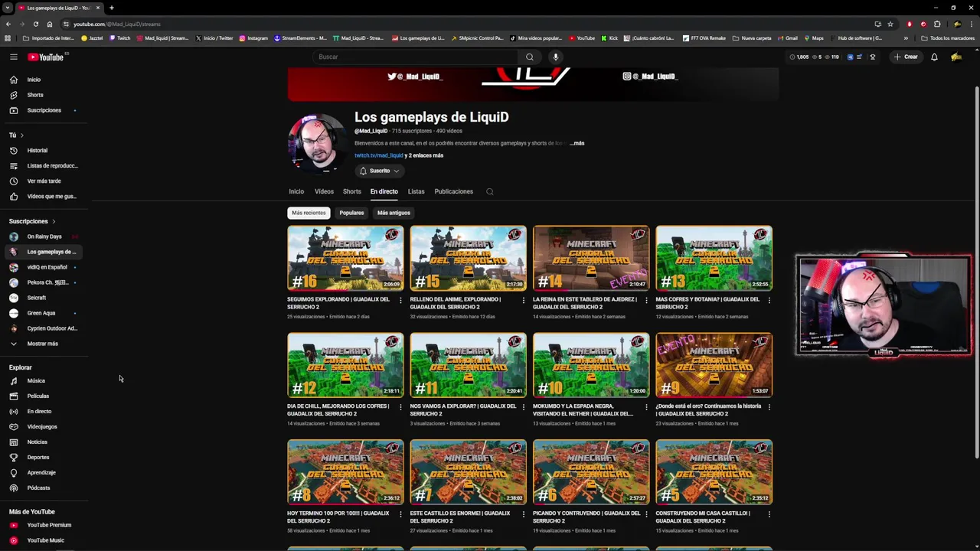Open the twitch.tv/mad_liquid link

(x=378, y=155)
